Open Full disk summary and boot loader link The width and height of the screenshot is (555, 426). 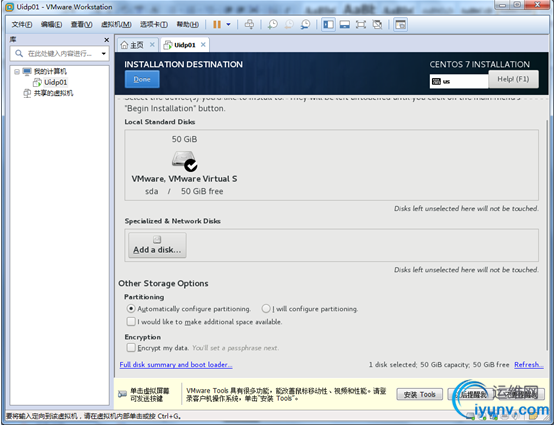click(x=176, y=364)
